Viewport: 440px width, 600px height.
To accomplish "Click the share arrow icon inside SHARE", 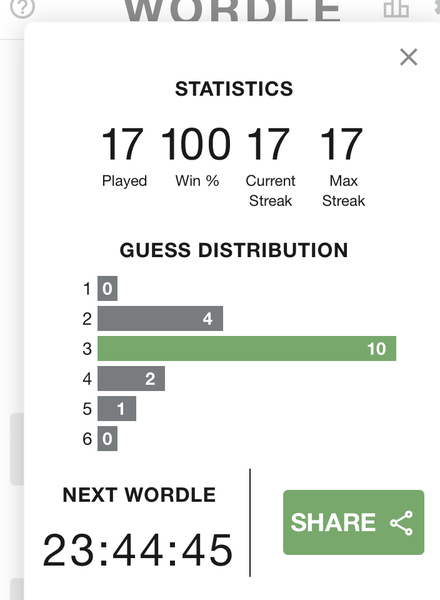I will (402, 522).
